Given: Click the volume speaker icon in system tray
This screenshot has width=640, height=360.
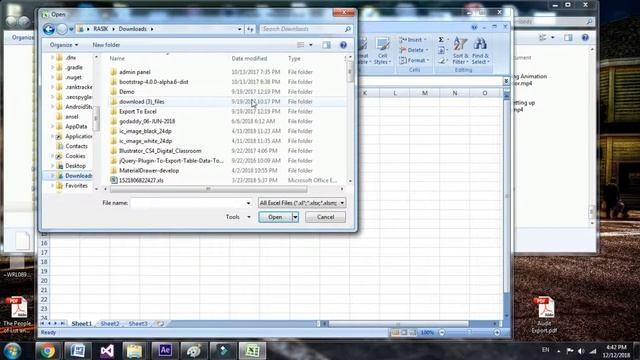Looking at the screenshot, I should (x=581, y=351).
